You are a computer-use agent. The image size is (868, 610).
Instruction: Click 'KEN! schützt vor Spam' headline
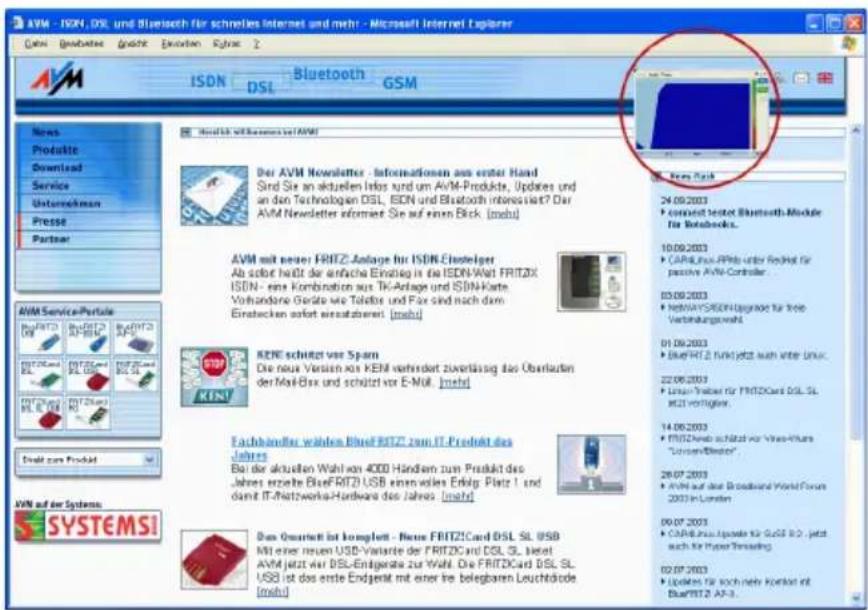pos(318,355)
